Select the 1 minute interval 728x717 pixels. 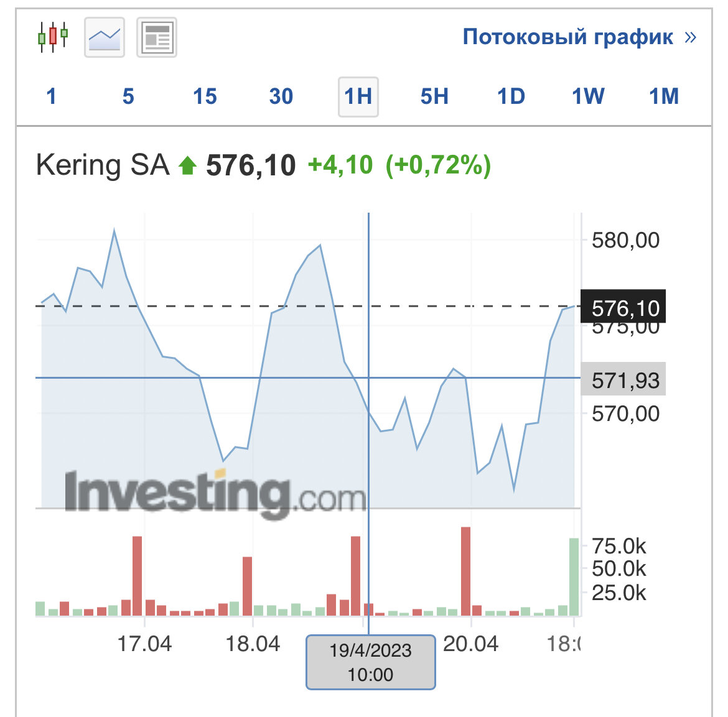(x=51, y=96)
